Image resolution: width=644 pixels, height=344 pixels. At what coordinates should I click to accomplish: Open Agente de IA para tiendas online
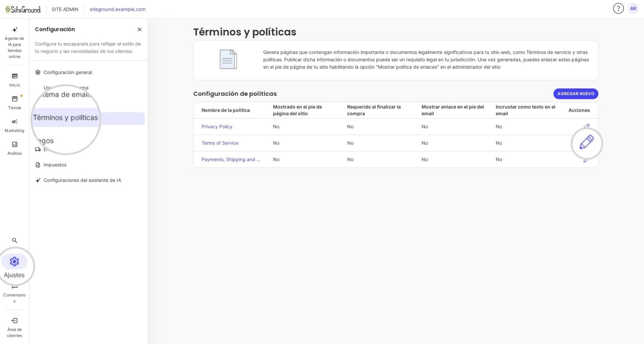pos(14,43)
